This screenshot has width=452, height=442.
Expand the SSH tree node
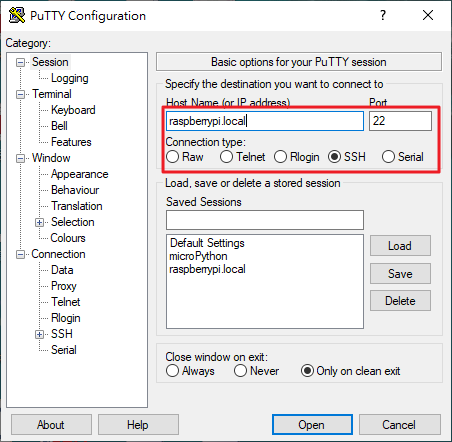[x=39, y=334]
